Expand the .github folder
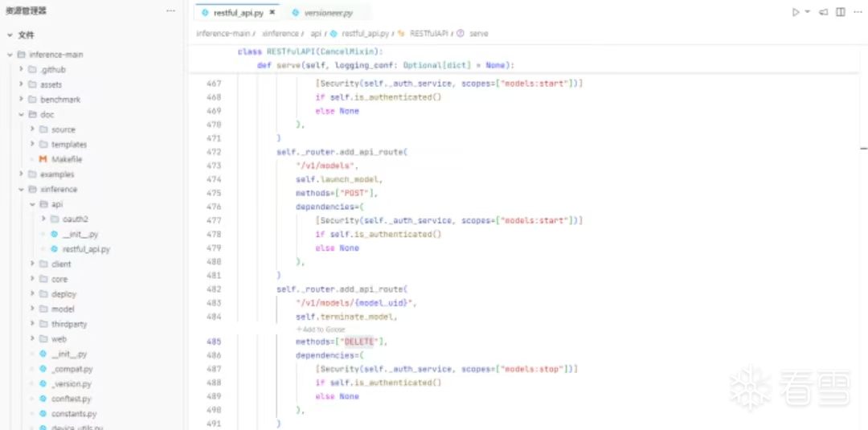This screenshot has height=430, width=868. [21, 70]
